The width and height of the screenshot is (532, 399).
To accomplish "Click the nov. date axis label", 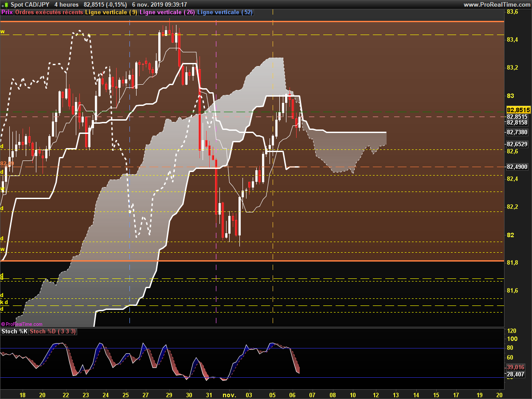I will pos(229,395).
